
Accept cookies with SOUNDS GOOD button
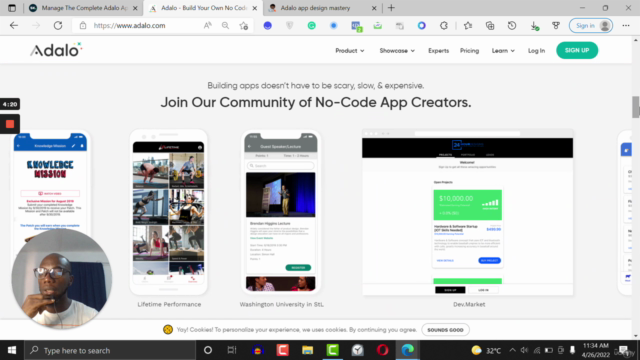(445, 330)
